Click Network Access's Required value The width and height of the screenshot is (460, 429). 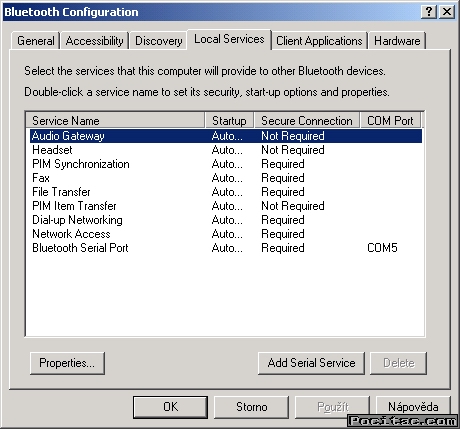pyautogui.click(x=283, y=234)
